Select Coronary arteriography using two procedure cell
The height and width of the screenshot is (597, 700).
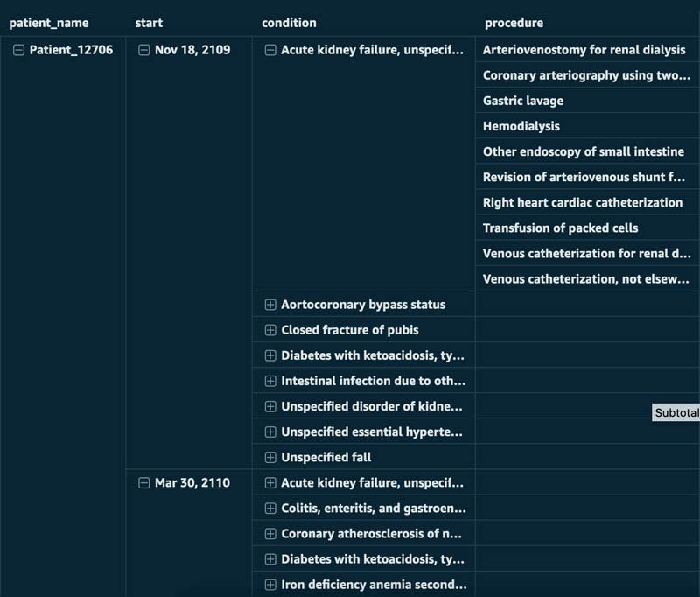coord(587,75)
